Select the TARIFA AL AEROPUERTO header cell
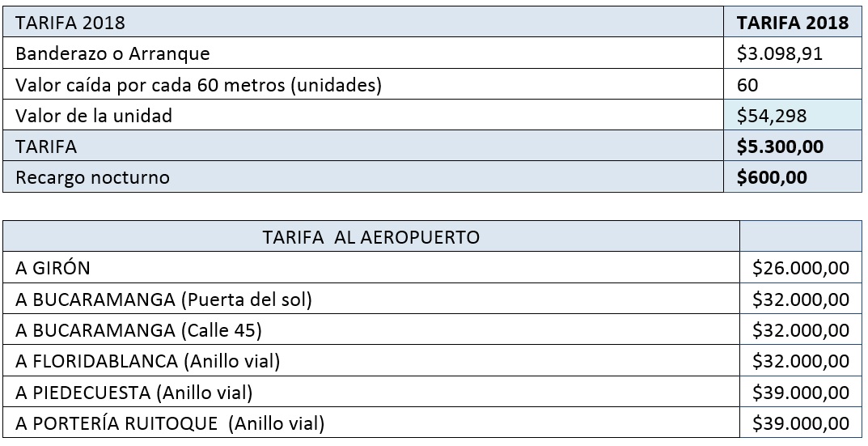The width and height of the screenshot is (868, 446). pos(371,236)
